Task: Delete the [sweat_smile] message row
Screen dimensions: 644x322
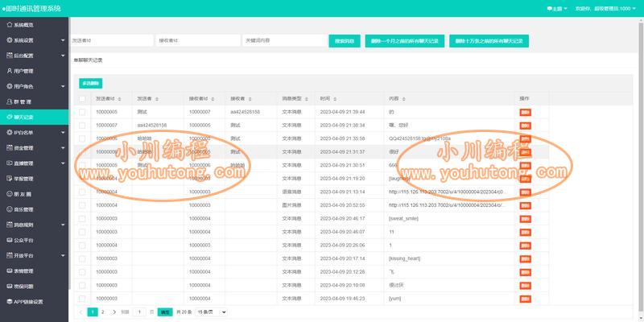Action: [x=525, y=219]
